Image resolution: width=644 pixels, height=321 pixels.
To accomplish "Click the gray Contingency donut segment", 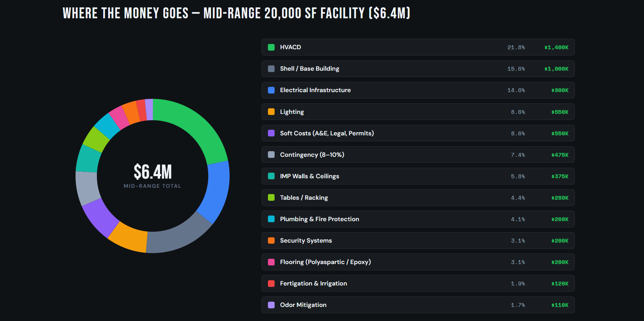I will [x=87, y=187].
